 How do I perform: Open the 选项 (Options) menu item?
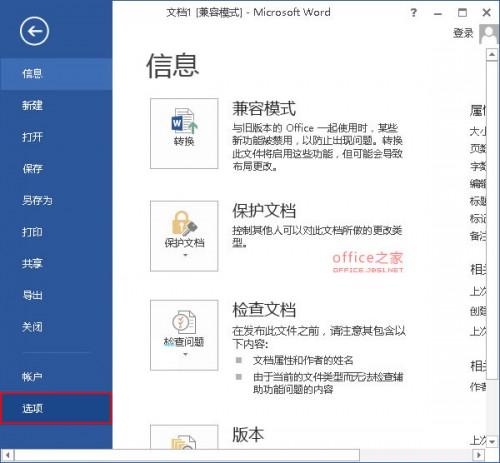click(56, 408)
